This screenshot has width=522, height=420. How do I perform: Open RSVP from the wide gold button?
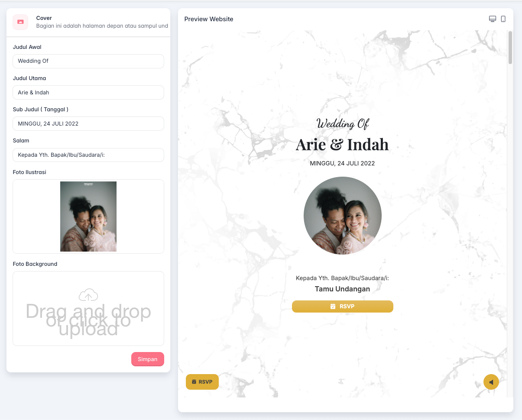343,307
